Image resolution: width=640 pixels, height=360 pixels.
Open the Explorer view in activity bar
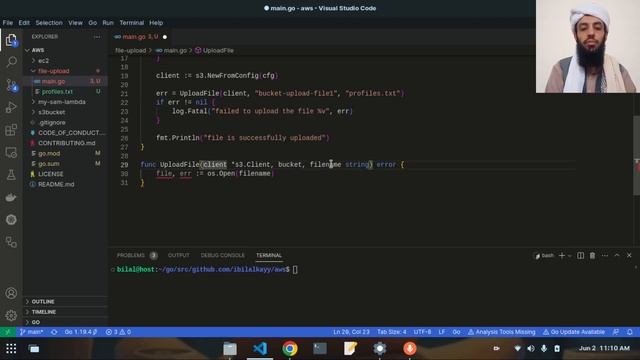[11, 40]
